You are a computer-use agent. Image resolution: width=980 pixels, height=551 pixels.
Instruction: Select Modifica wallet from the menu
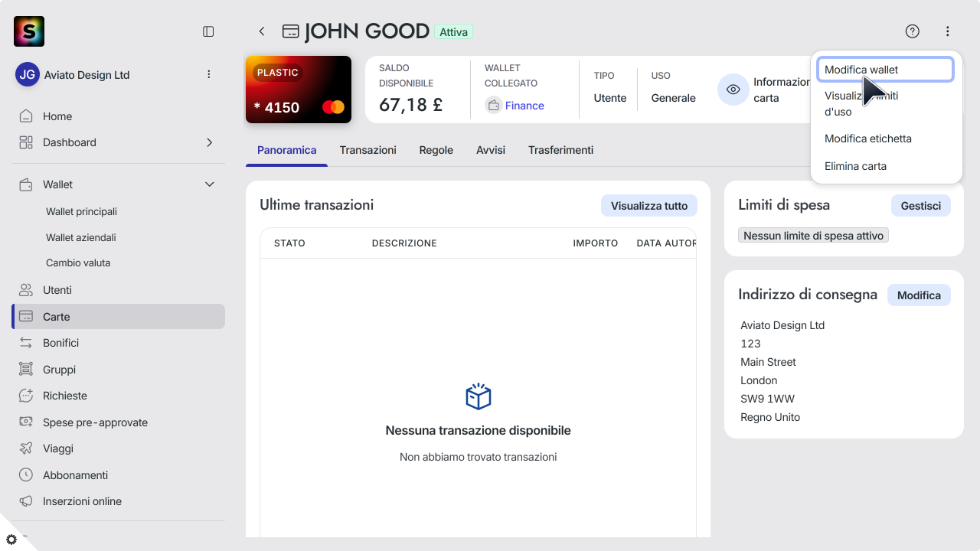pyautogui.click(x=885, y=70)
